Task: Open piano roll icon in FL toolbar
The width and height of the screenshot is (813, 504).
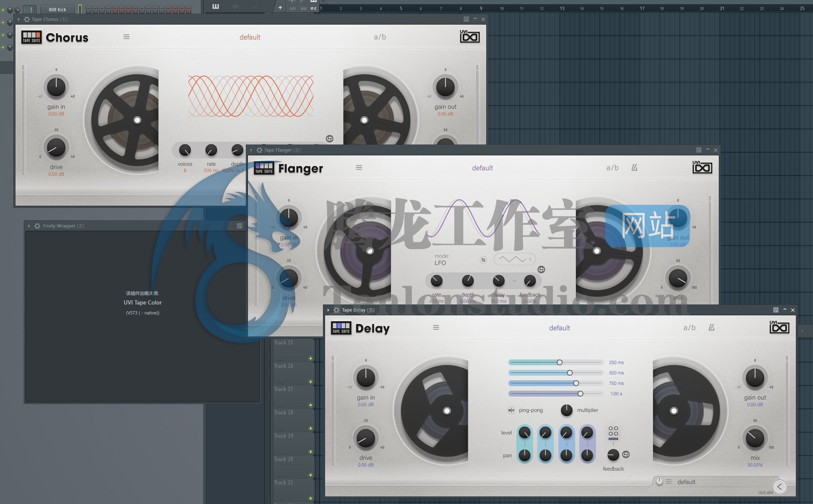Action: pos(215,6)
